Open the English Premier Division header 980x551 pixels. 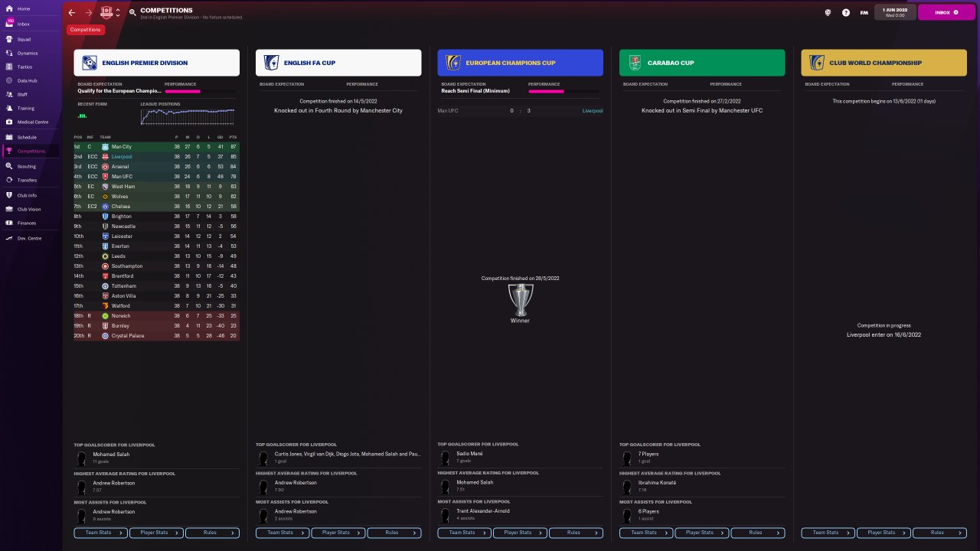[x=157, y=63]
